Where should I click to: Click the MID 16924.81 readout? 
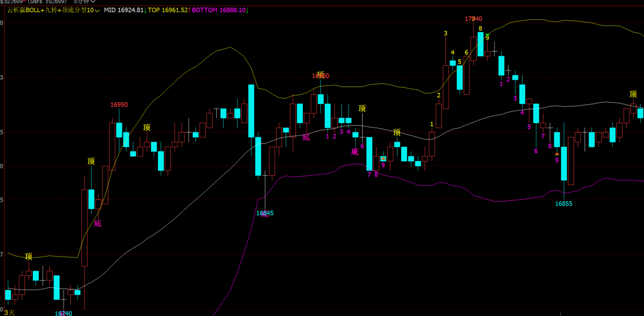(123, 10)
